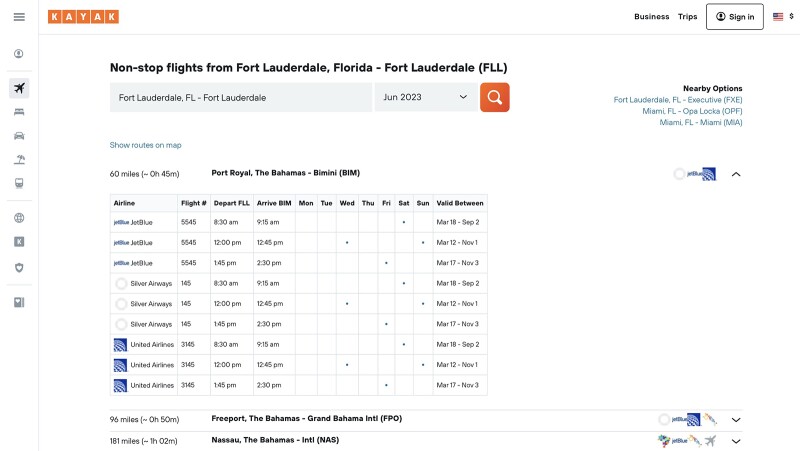The height and width of the screenshot is (451, 800).
Task: Open the Business menu item
Action: pos(651,17)
